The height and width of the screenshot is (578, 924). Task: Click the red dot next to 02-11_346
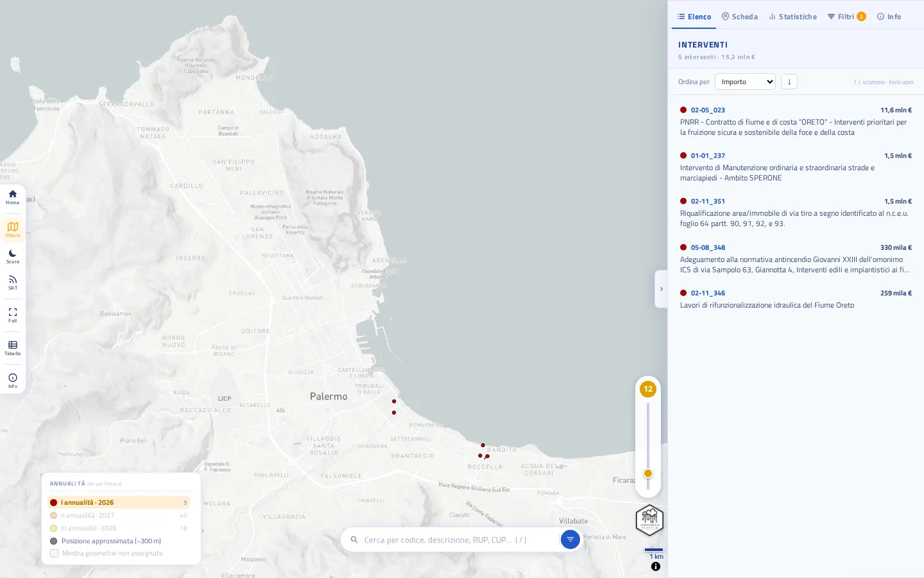pyautogui.click(x=683, y=293)
